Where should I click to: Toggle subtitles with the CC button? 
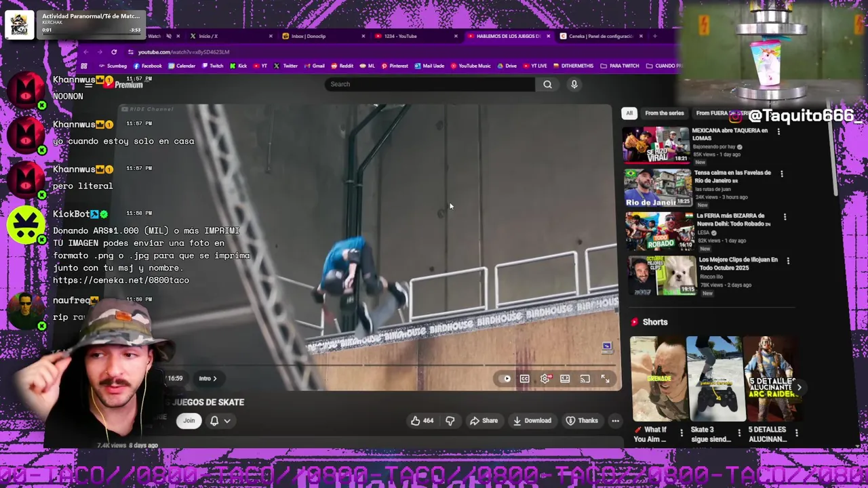click(524, 379)
